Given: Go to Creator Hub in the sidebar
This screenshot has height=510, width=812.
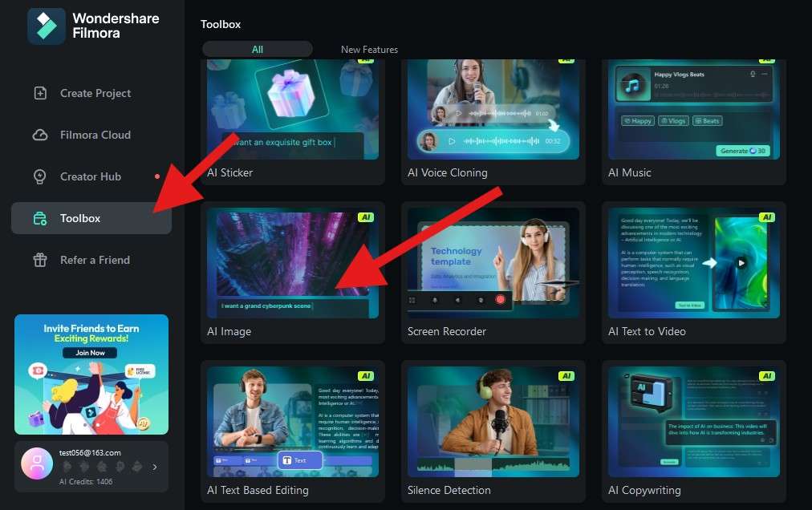Looking at the screenshot, I should tap(91, 176).
